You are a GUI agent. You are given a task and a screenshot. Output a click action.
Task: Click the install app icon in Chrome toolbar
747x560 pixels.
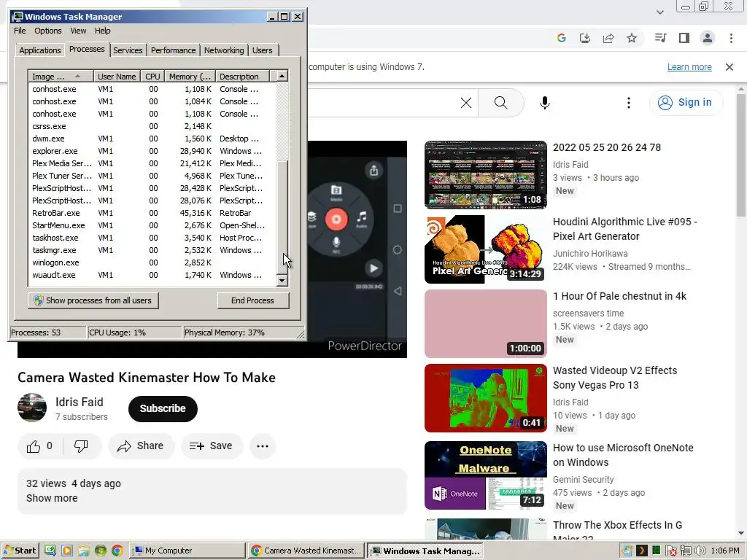pos(584,38)
